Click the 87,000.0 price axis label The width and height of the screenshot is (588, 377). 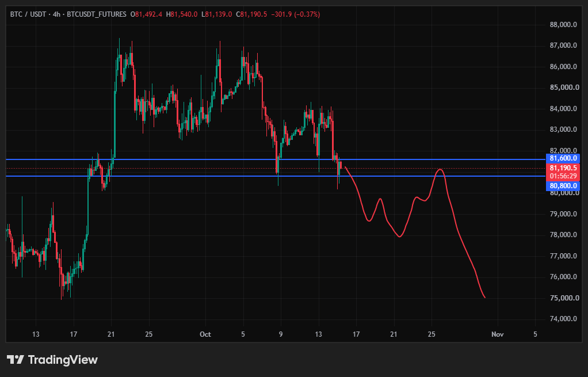(x=563, y=45)
